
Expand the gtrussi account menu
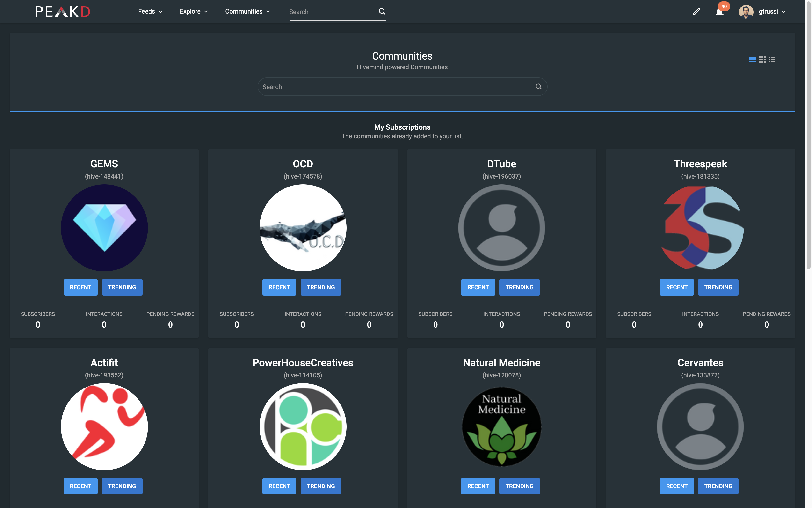(x=772, y=11)
